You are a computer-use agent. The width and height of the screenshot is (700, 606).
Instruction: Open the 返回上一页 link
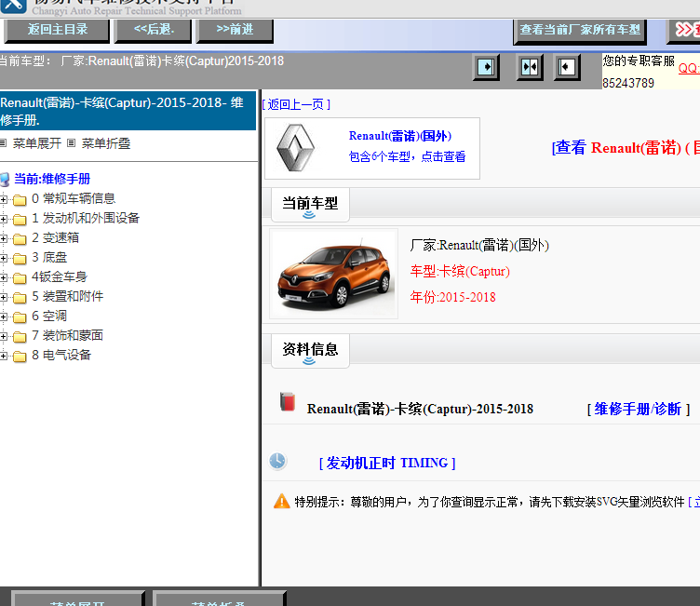tap(296, 104)
